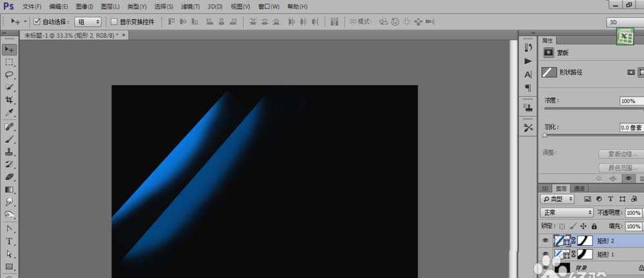Select the Gradient tool
Screen dimensions: 644x278
[10, 190]
